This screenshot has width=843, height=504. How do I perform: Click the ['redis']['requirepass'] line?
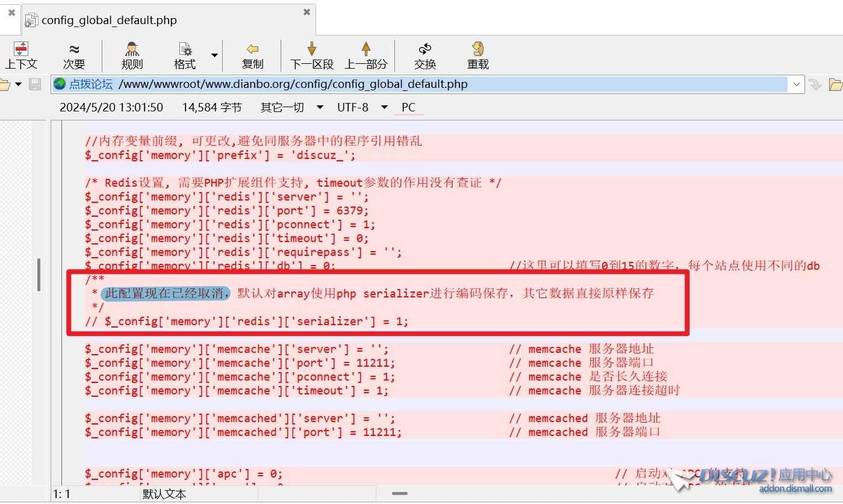click(243, 252)
